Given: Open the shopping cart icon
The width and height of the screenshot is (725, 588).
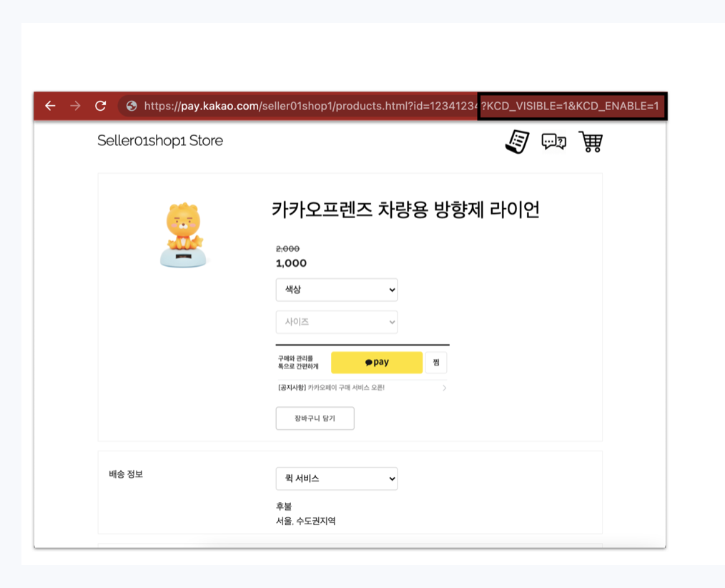Looking at the screenshot, I should coord(591,142).
